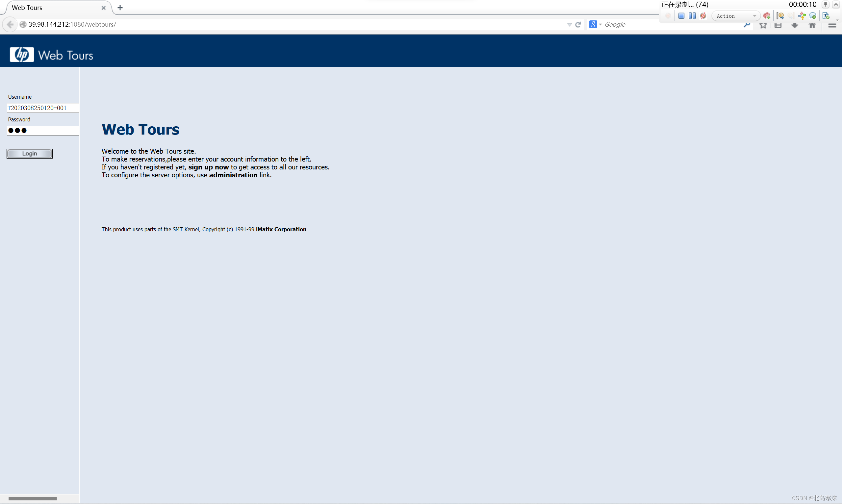Image resolution: width=842 pixels, height=504 pixels.
Task: Click the Login button
Action: coord(30,154)
